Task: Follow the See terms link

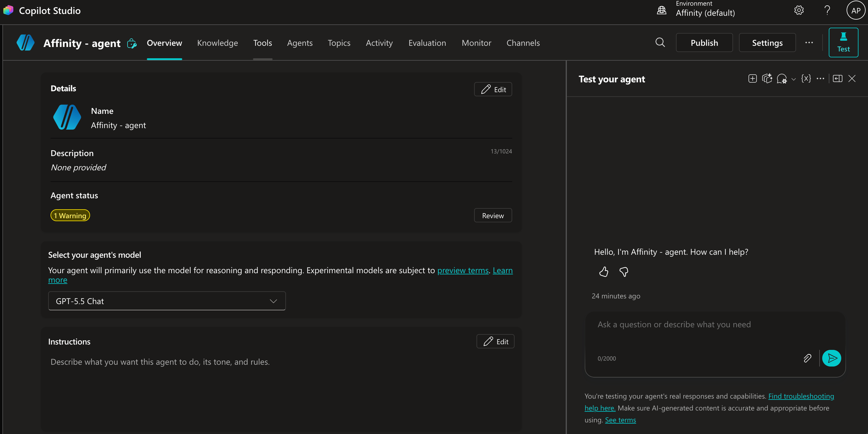Action: [620, 420]
